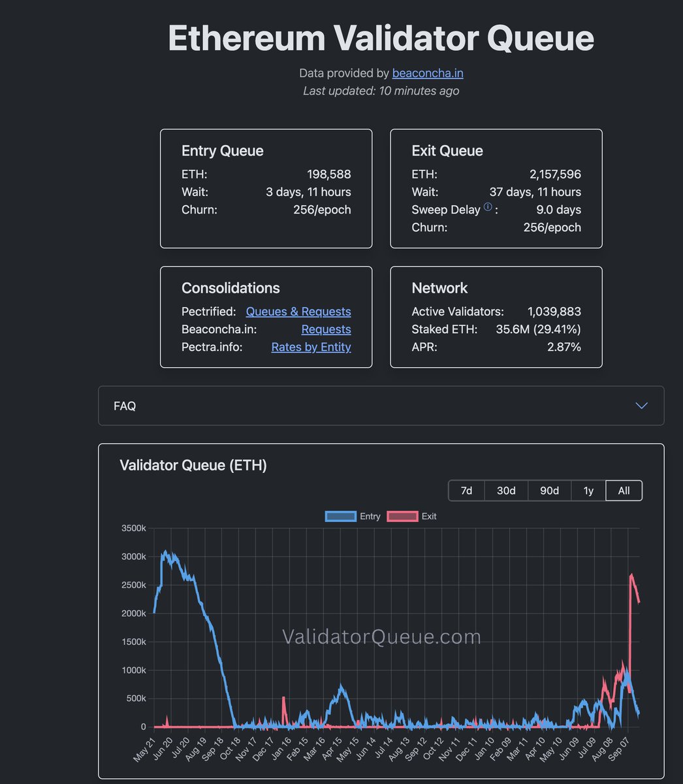Expand the FAQ section chevron
This screenshot has height=784, width=683.
[x=642, y=406]
